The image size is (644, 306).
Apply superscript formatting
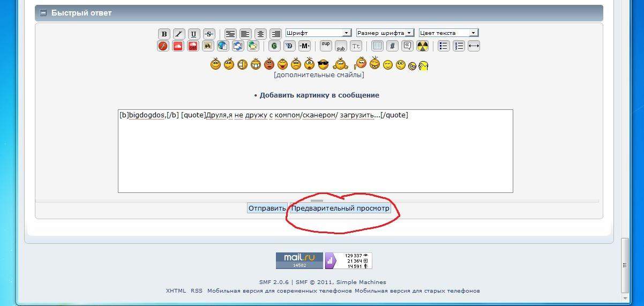pos(326,46)
